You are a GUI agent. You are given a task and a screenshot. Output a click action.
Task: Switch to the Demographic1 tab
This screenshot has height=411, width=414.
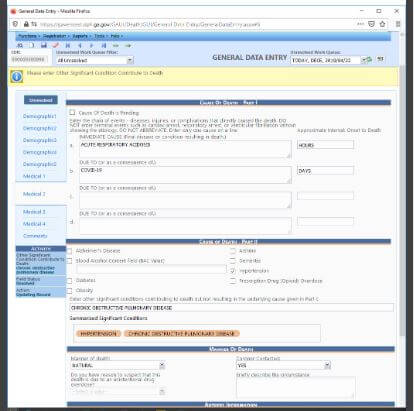point(40,116)
